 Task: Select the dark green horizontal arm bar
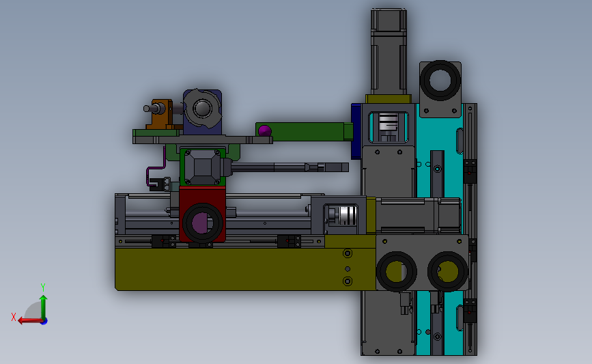click(304, 132)
